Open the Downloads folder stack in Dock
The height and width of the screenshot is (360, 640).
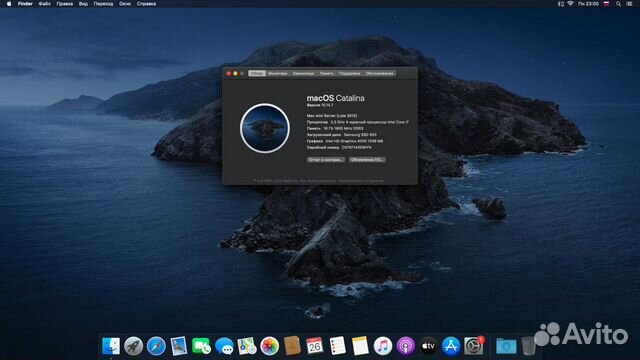[x=506, y=346]
